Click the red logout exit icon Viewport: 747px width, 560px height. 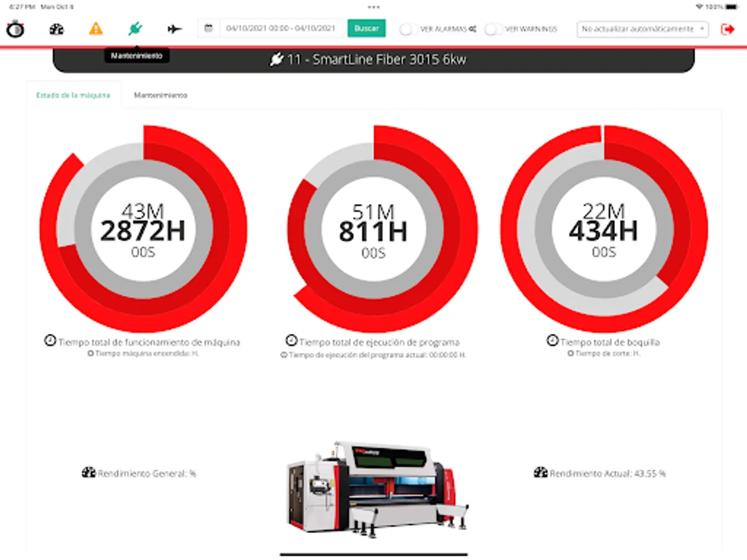(x=727, y=29)
